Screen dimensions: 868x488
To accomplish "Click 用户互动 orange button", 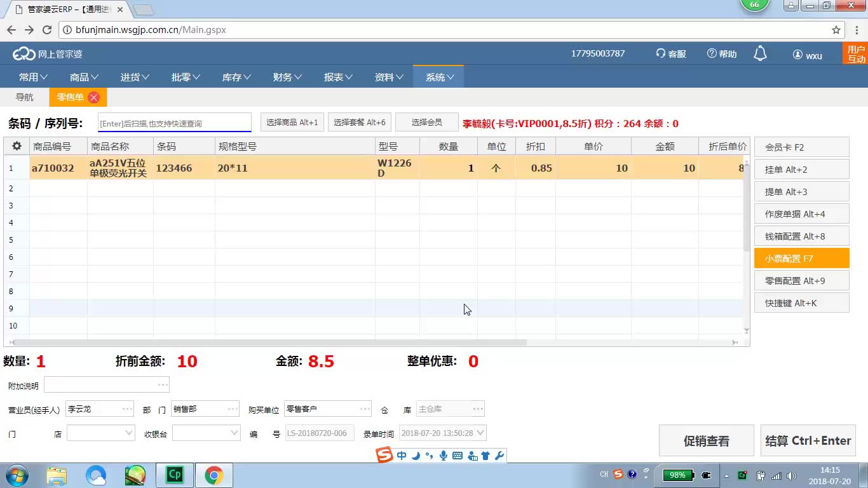I will point(856,54).
